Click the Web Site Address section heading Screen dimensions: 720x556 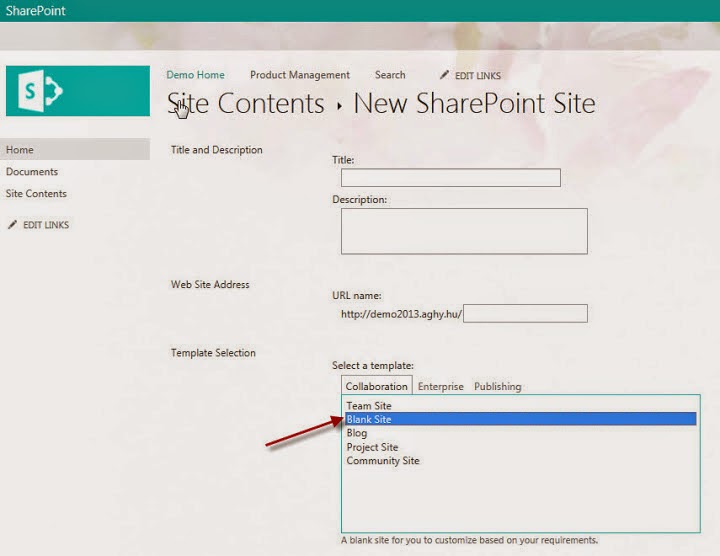(x=210, y=285)
